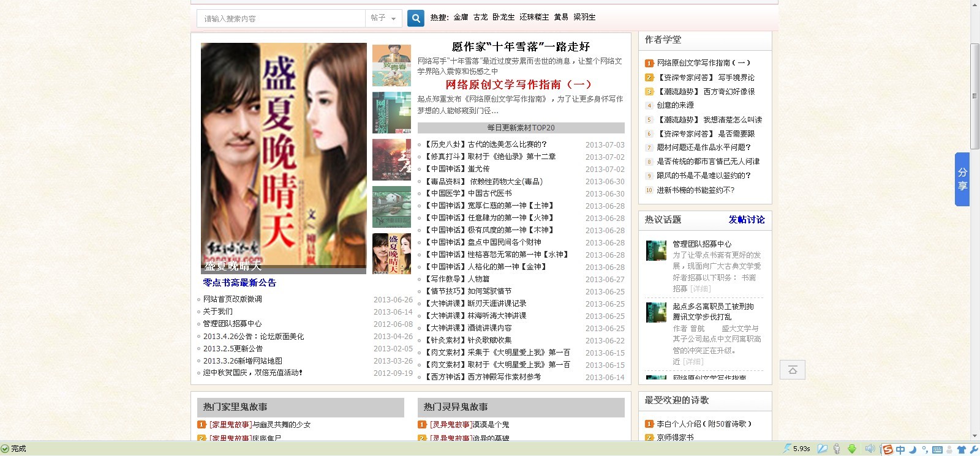The image size is (980, 456).
Task: Open 作者学堂 item 进新书榜的书能签约不？
Action: tap(696, 190)
